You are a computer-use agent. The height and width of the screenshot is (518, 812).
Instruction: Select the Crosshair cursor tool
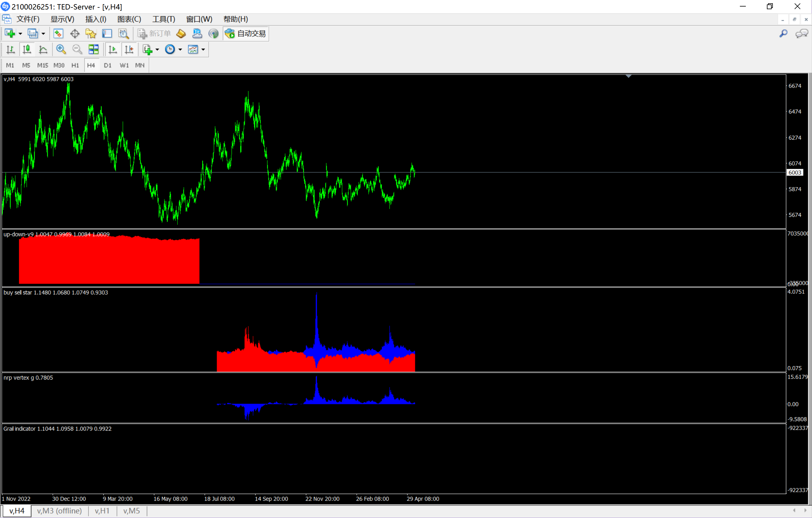pyautogui.click(x=74, y=33)
